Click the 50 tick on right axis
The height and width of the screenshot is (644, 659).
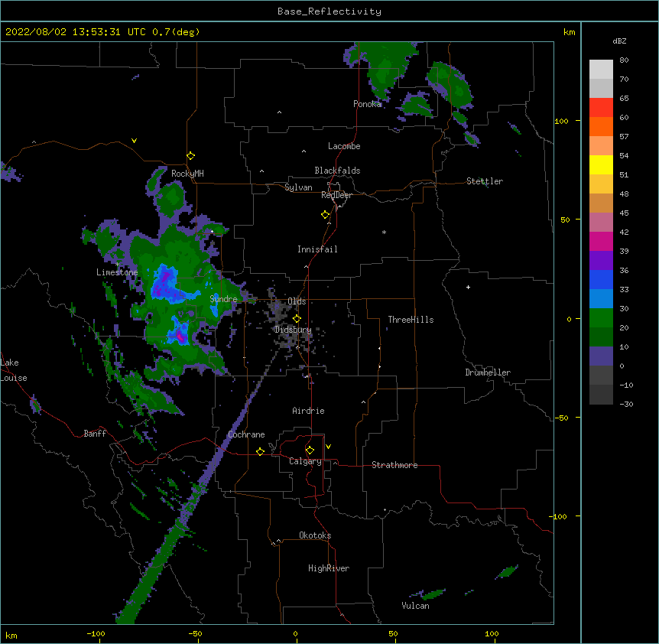click(565, 220)
